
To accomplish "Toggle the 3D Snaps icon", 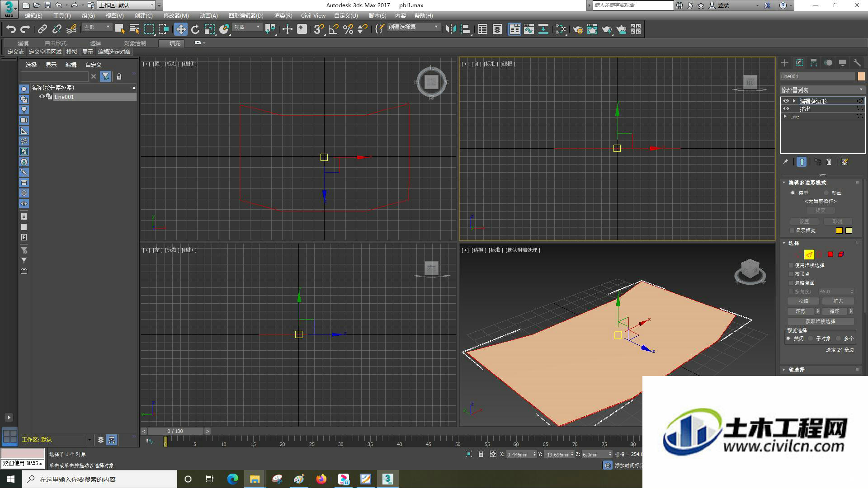I will tap(319, 29).
